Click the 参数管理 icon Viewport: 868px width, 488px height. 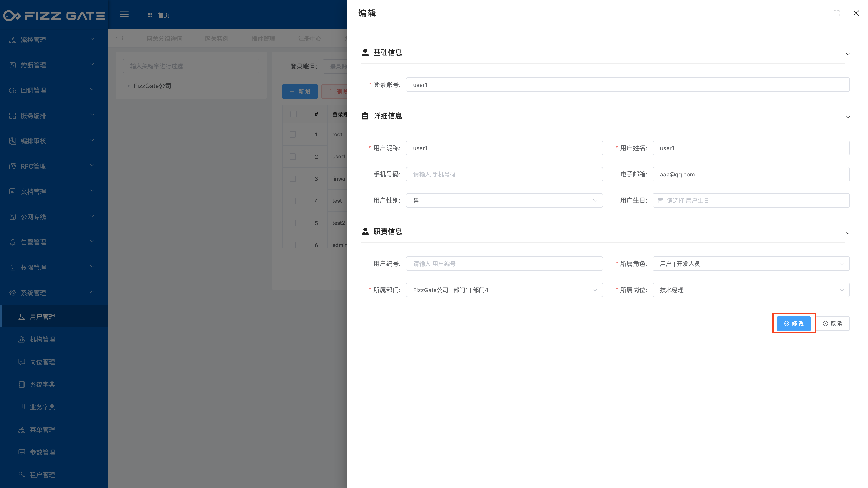click(21, 452)
